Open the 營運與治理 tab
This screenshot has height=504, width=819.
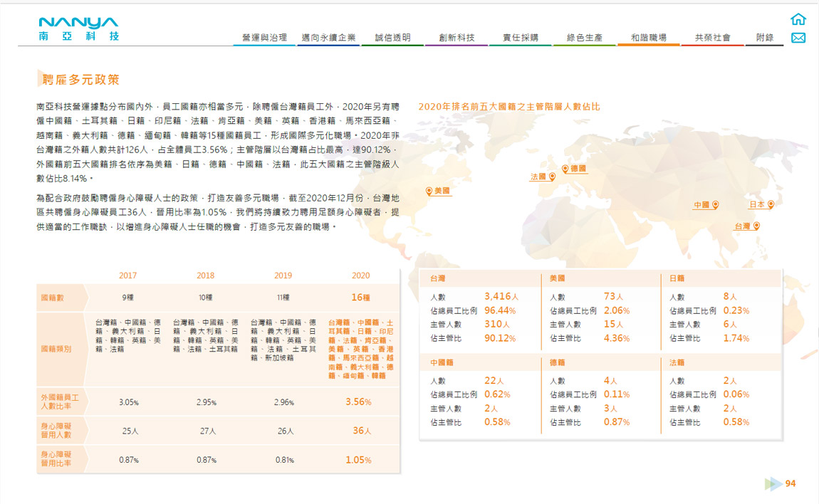[x=264, y=38]
